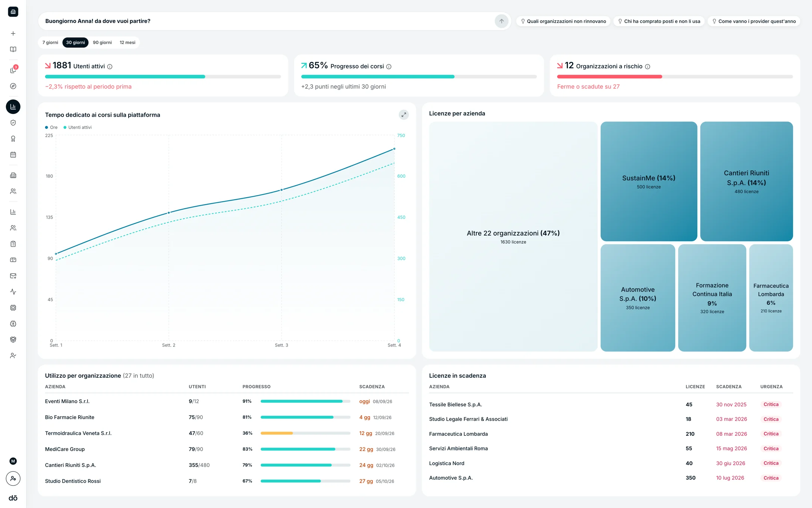Open the user-check icon in the sidebar
The image size is (812, 508).
click(x=13, y=356)
